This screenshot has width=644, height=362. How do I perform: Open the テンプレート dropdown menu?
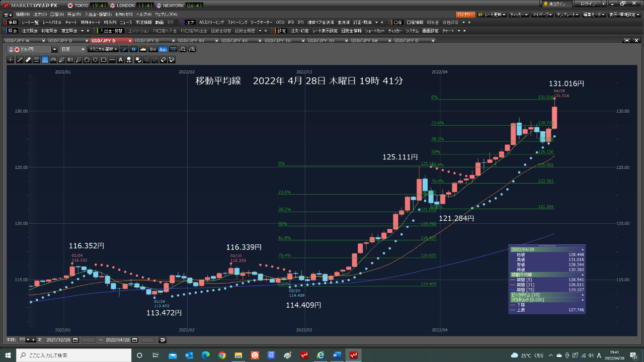point(568,15)
